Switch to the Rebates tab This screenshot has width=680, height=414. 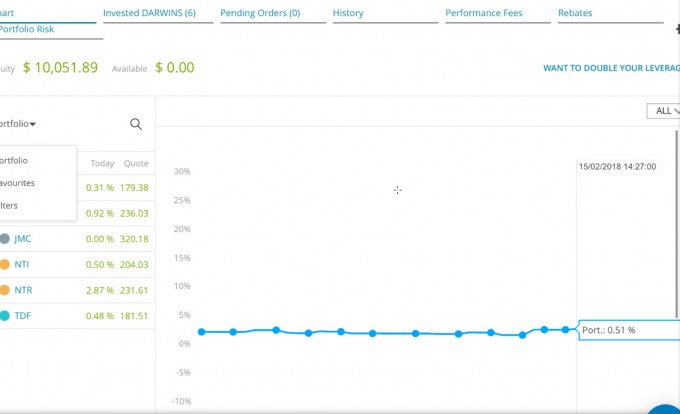[575, 13]
